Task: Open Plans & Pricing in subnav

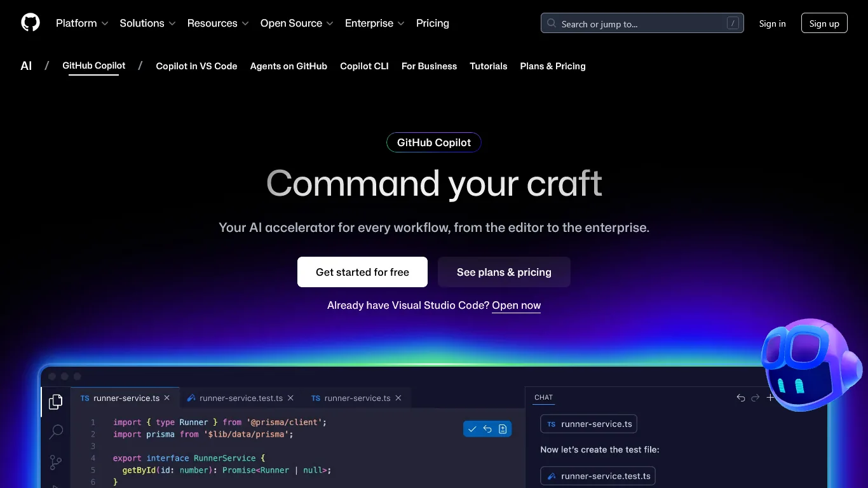Action: [x=553, y=66]
